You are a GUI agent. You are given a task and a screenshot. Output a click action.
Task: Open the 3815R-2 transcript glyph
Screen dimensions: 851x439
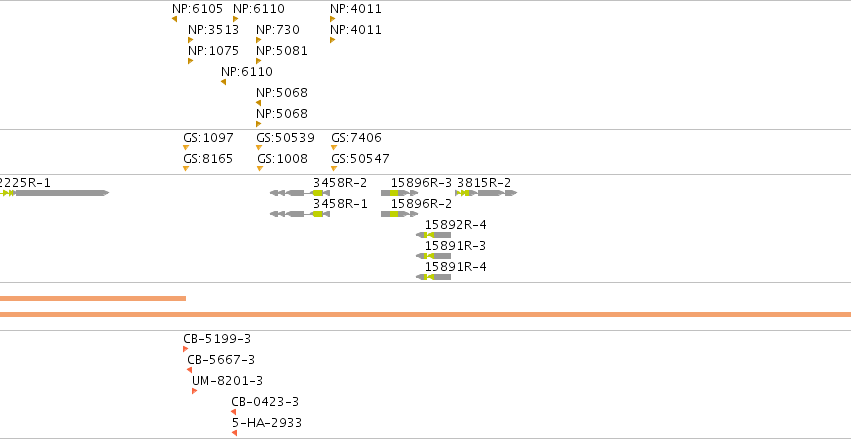pos(486,193)
